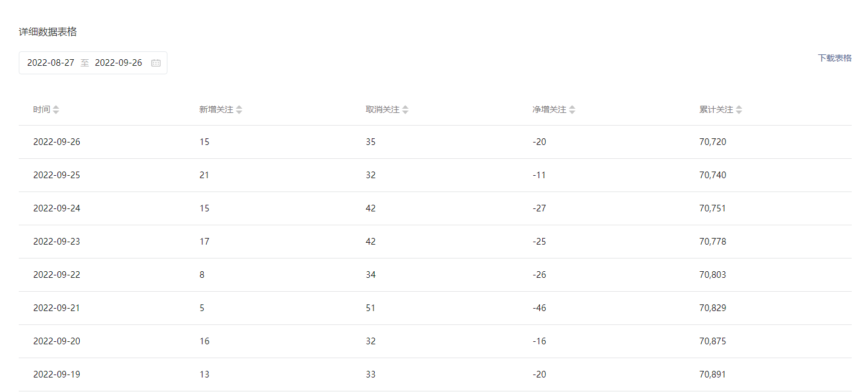868x392 pixels.
Task: Download the table via 下载表格
Action: 835,58
